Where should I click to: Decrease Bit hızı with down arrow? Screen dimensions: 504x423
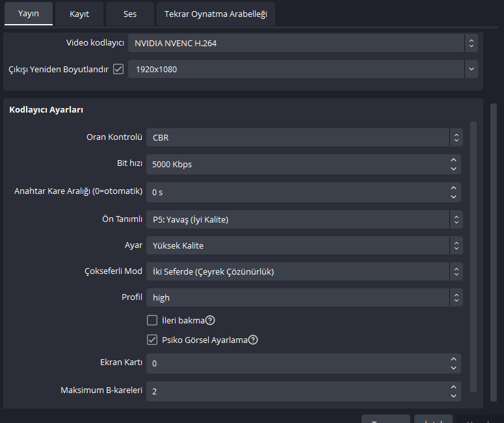pos(453,169)
